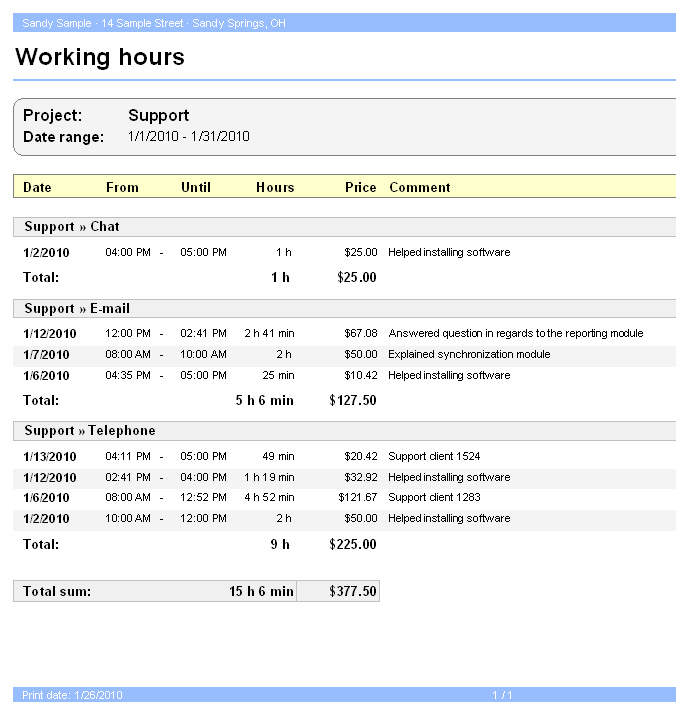Click the 'Until' column header
The width and height of the screenshot is (676, 721).
[x=196, y=187]
